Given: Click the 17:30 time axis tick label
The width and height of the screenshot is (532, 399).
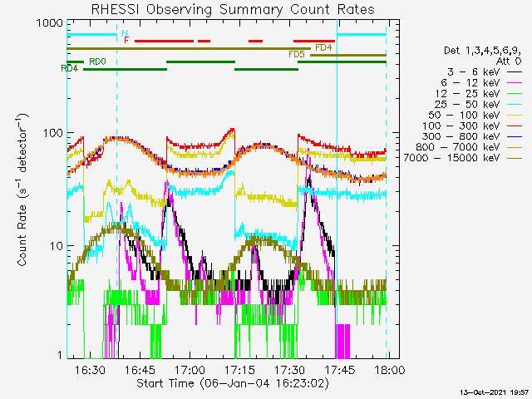Looking at the screenshot, I should (289, 369).
